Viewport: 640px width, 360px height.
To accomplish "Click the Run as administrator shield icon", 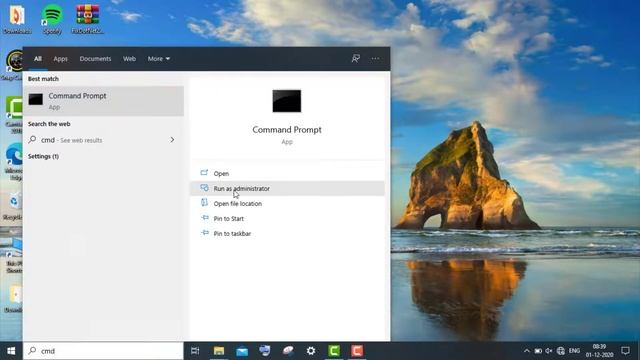I will 204,188.
